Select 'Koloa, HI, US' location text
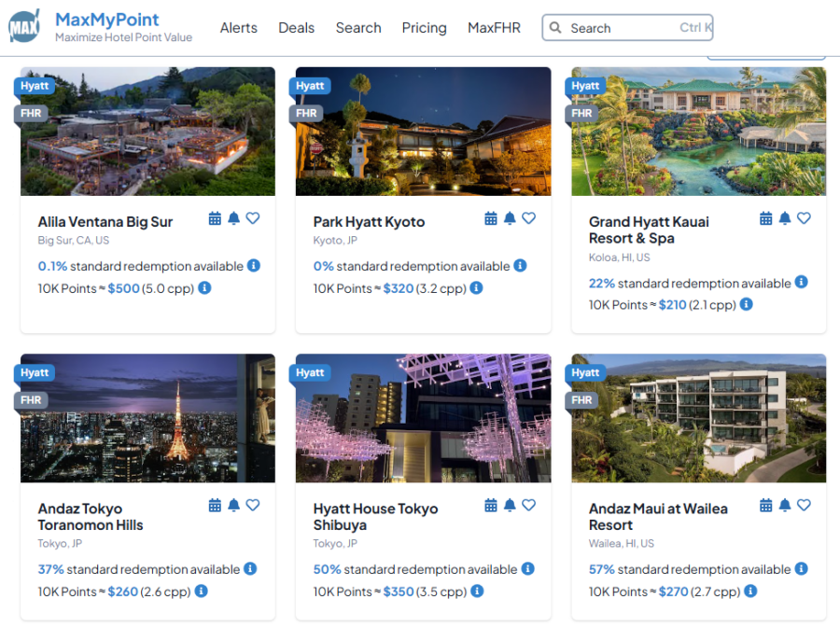Screen dimensions: 840x627 (x=620, y=258)
